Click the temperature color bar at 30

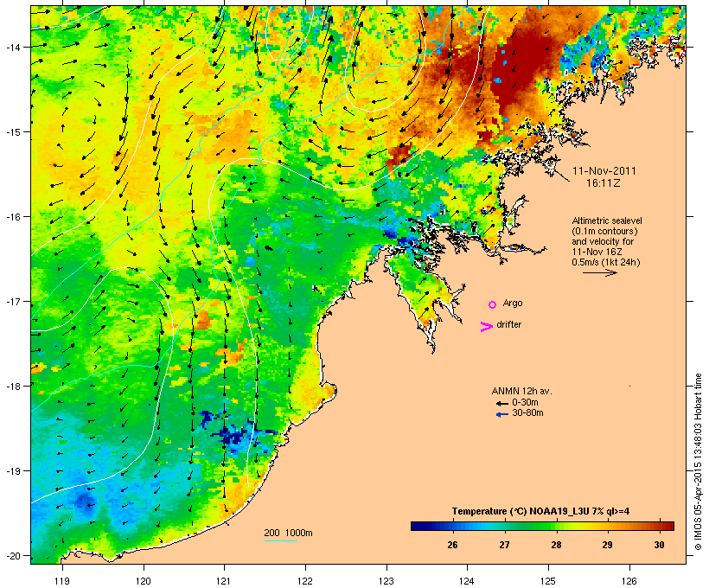[659, 526]
